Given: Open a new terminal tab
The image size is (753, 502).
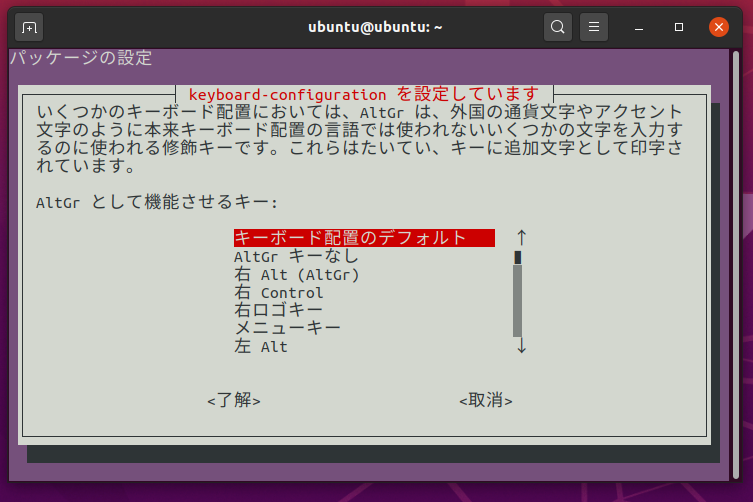Looking at the screenshot, I should [29, 27].
